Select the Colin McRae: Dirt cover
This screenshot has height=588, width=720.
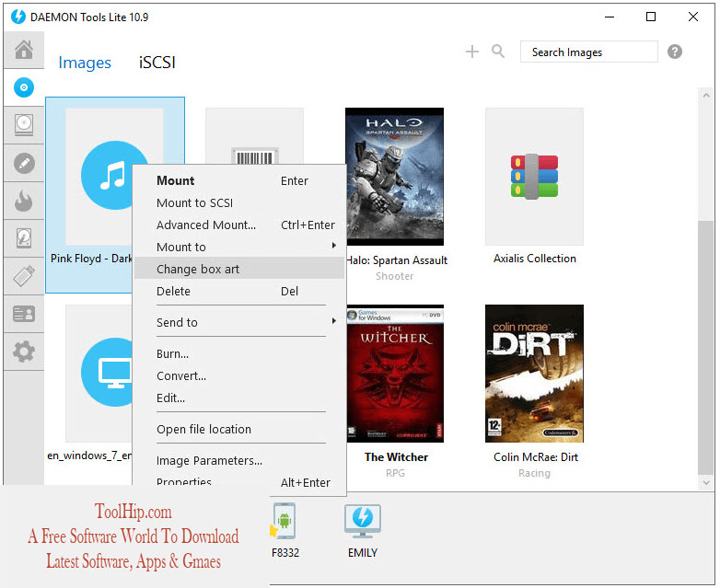click(535, 374)
